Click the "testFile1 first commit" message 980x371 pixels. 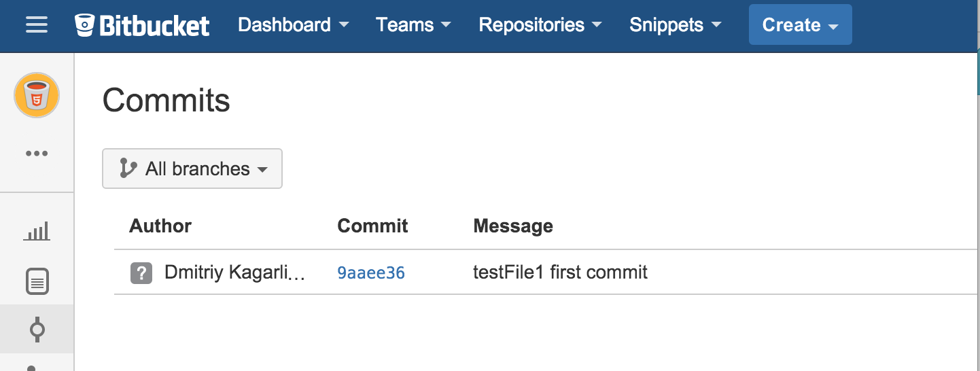click(x=560, y=273)
